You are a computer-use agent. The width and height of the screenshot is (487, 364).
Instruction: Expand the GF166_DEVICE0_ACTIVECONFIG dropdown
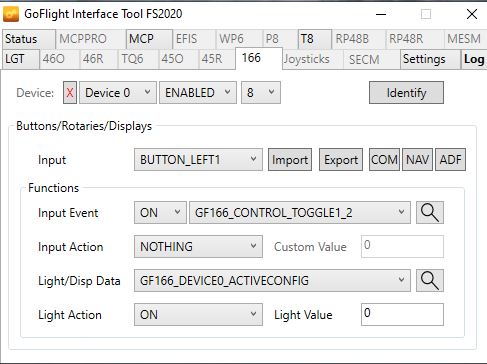point(272,281)
